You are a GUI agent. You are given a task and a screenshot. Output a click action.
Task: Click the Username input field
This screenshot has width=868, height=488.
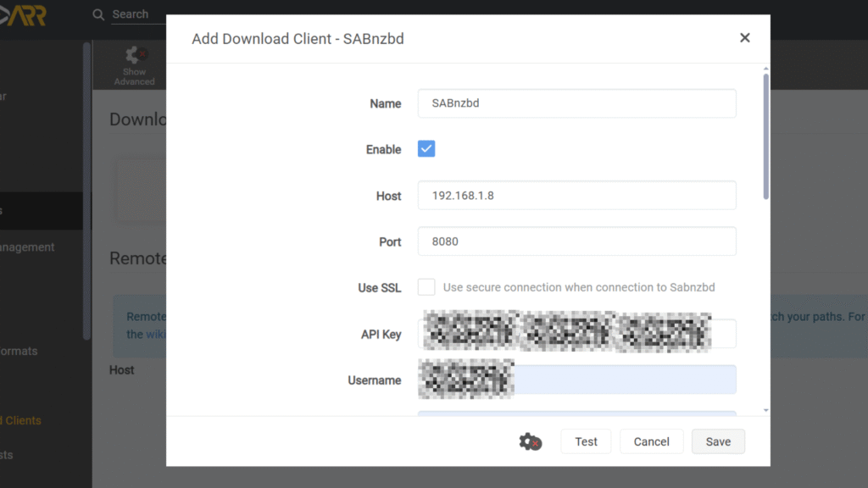click(x=624, y=380)
